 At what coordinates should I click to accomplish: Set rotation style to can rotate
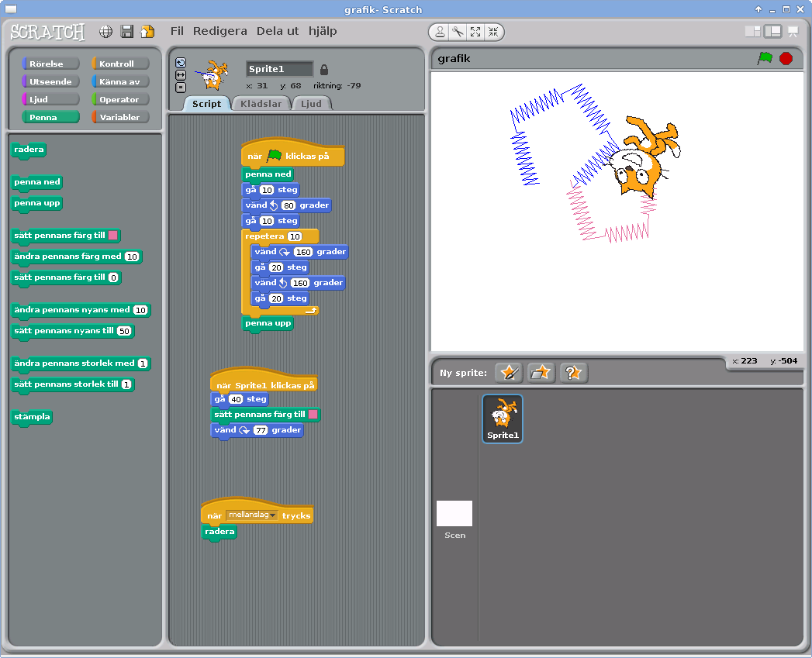(181, 63)
